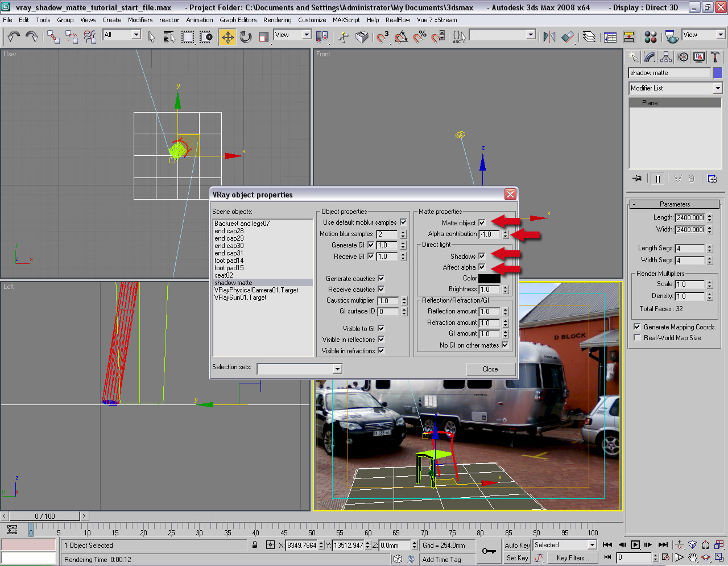Expand the Modifier List dropdown
This screenshot has width=728, height=566.
(x=717, y=88)
